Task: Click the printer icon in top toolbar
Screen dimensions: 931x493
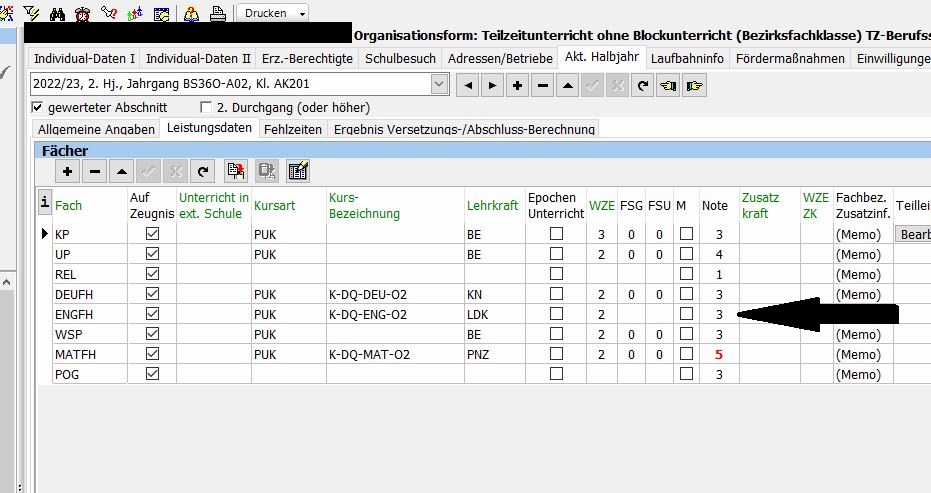Action: coord(218,12)
